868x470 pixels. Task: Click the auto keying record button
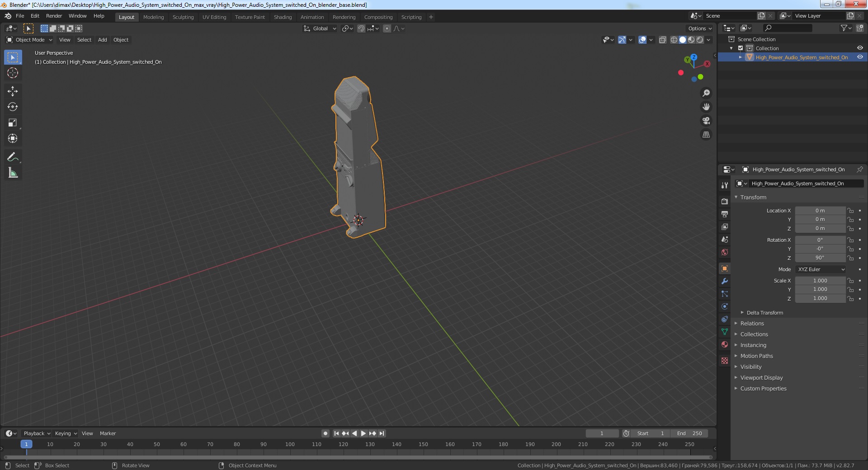[325, 433]
